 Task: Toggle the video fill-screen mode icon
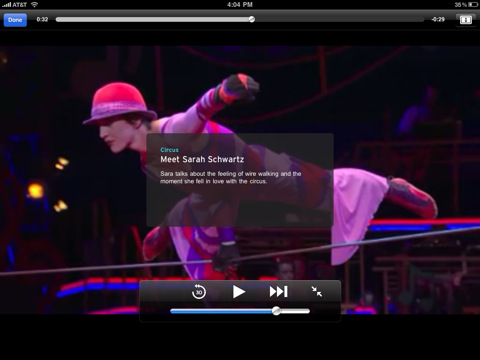pos(466,20)
